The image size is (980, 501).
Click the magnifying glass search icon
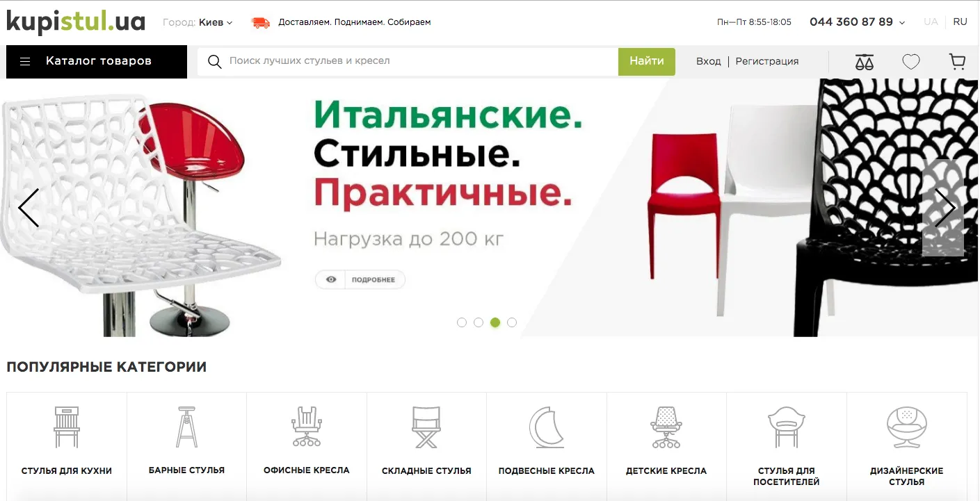[x=215, y=61]
